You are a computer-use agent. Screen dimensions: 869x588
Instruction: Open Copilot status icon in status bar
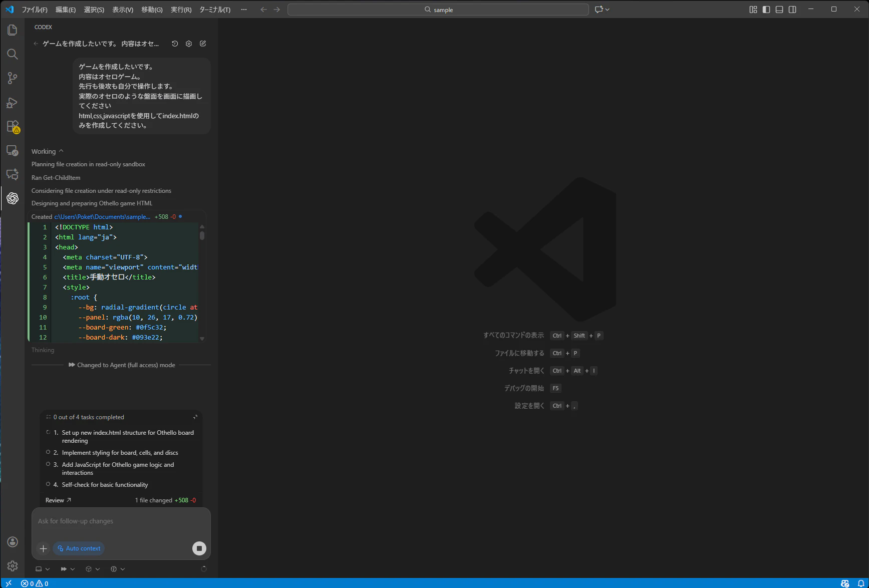point(845,583)
